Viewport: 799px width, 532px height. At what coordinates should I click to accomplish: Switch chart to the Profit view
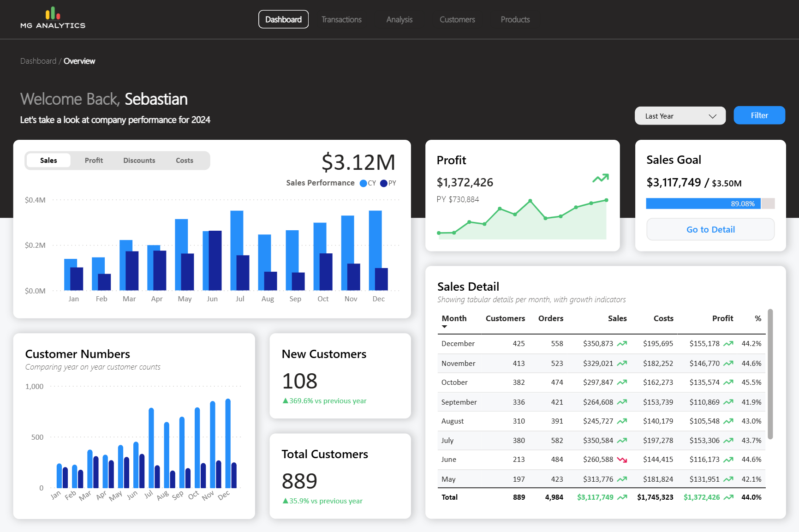(94, 161)
